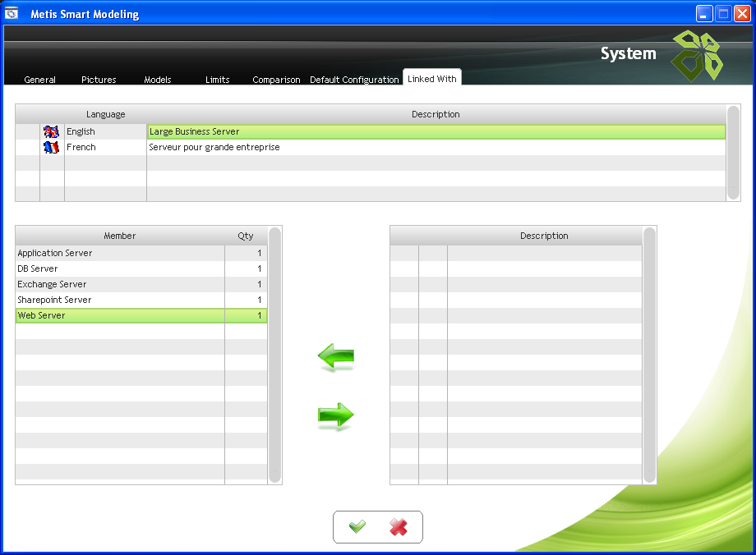The width and height of the screenshot is (756, 555).
Task: Click the right Description list scrollbar
Action: point(649,355)
